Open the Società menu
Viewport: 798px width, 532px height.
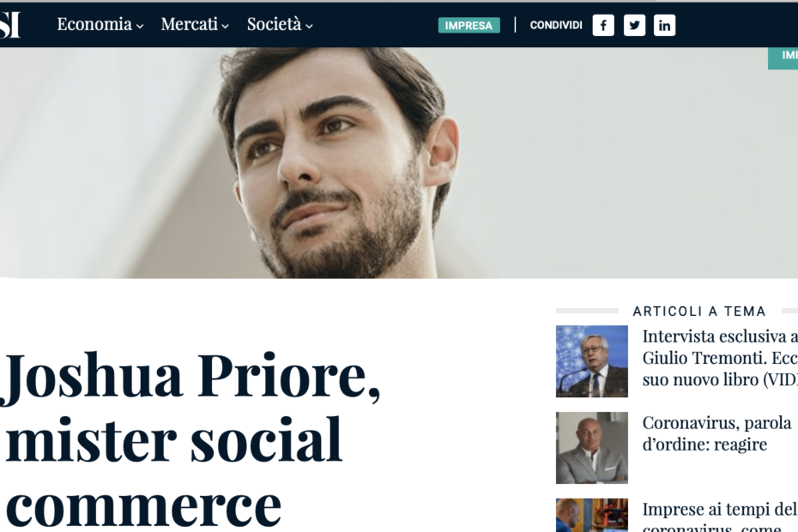[x=275, y=24]
